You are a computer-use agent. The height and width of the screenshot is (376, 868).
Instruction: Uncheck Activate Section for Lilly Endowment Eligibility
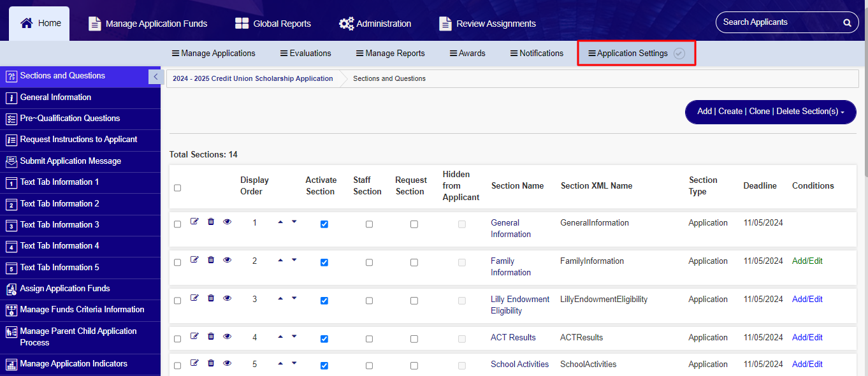tap(324, 301)
